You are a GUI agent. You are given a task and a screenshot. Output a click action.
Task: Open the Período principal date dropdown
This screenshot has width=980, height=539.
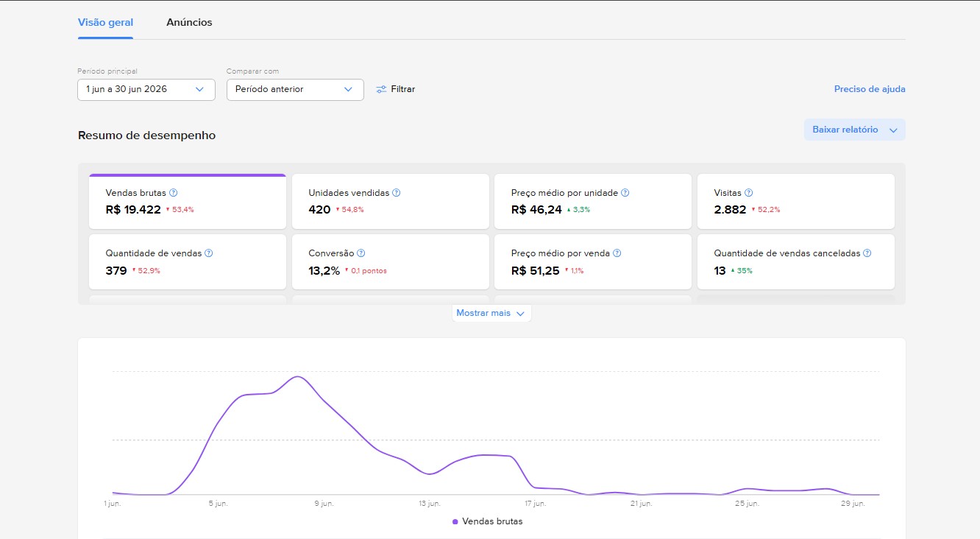tap(146, 90)
